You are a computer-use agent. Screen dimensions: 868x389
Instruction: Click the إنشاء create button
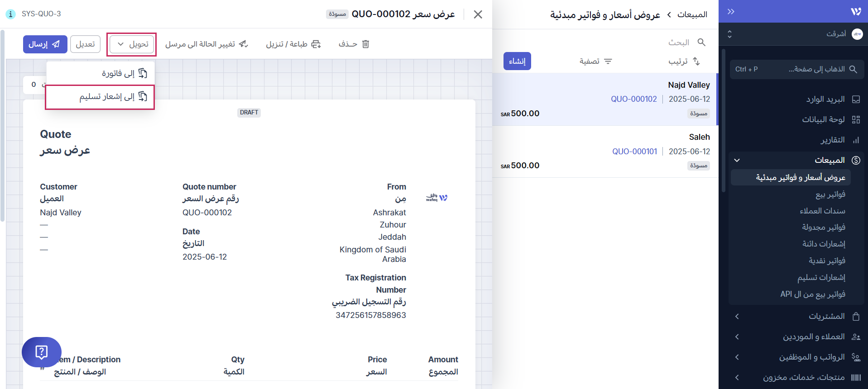pos(517,61)
